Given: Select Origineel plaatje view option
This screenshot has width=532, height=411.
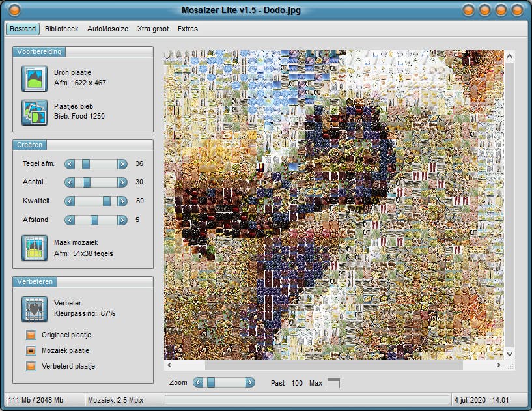Looking at the screenshot, I should click(x=31, y=335).
